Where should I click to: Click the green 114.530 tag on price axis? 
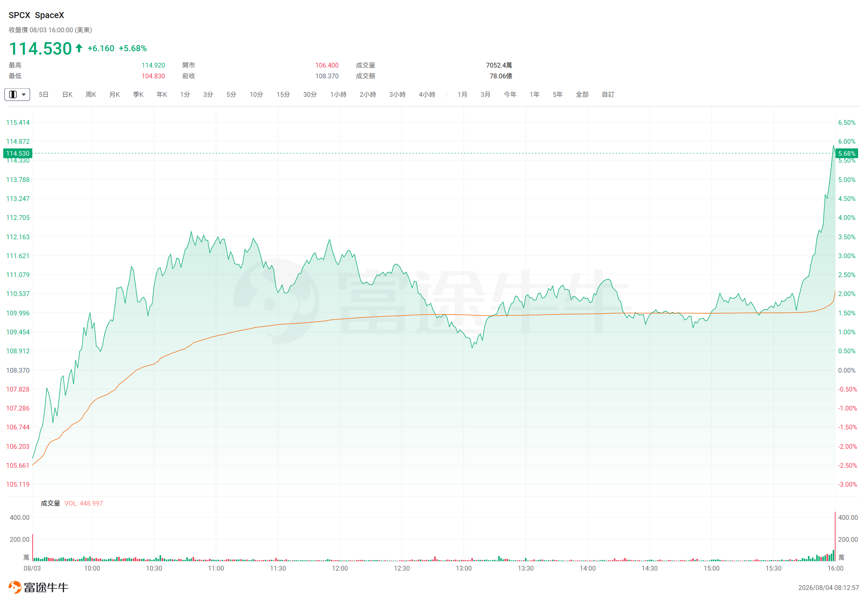[x=18, y=153]
